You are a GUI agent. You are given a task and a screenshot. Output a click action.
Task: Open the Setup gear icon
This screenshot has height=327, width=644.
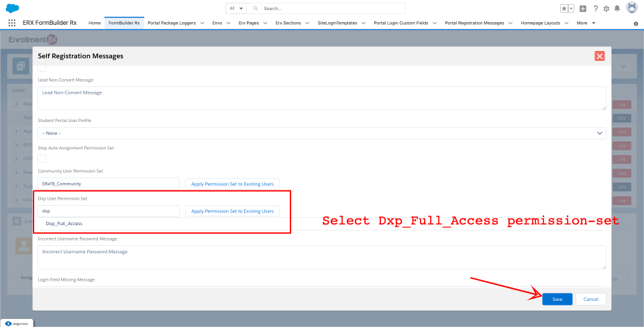pos(606,9)
